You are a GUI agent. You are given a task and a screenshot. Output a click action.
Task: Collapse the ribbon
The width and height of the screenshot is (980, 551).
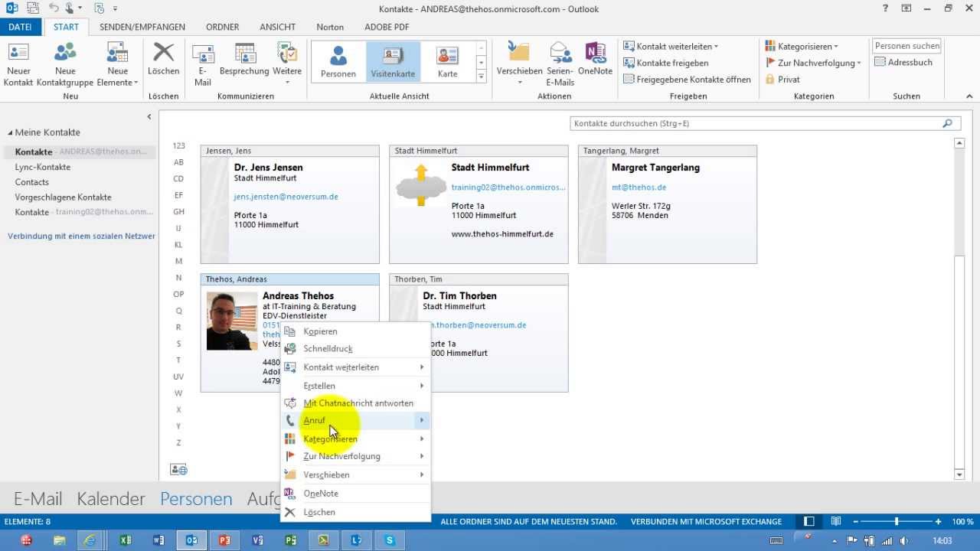(x=969, y=96)
